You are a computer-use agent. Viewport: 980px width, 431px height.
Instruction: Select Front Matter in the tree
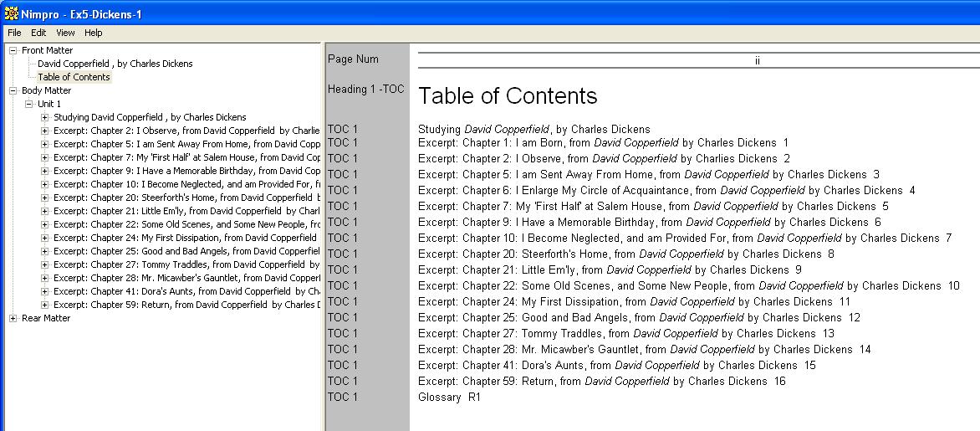coord(48,50)
